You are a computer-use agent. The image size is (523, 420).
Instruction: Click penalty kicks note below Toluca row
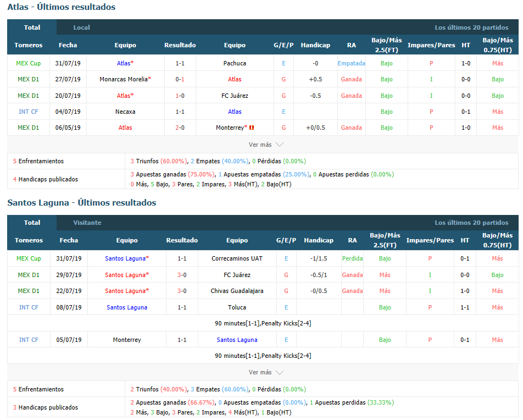263,323
